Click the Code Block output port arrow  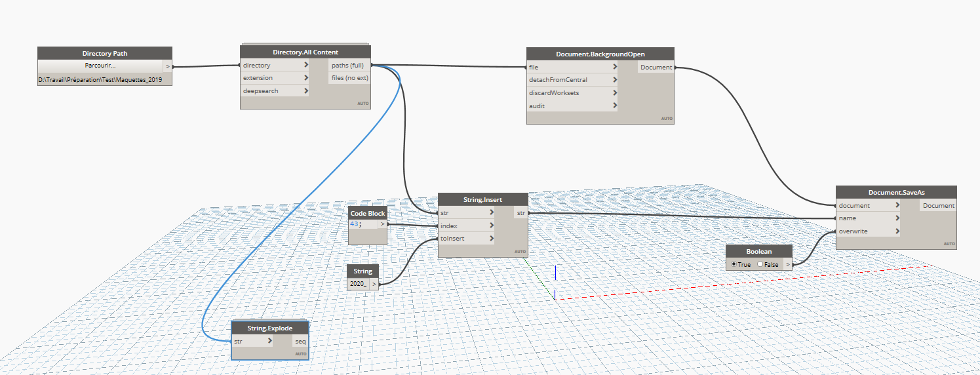click(382, 224)
